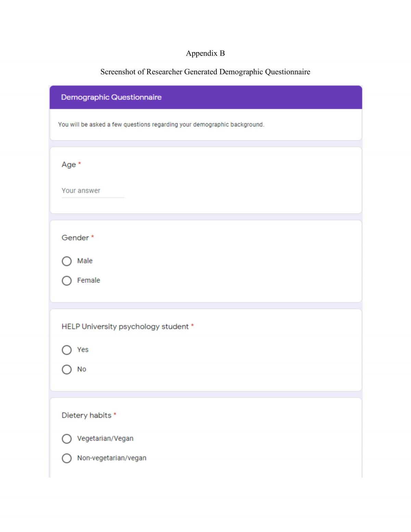Click the required asterisk beside Dietery habits

coord(115,415)
